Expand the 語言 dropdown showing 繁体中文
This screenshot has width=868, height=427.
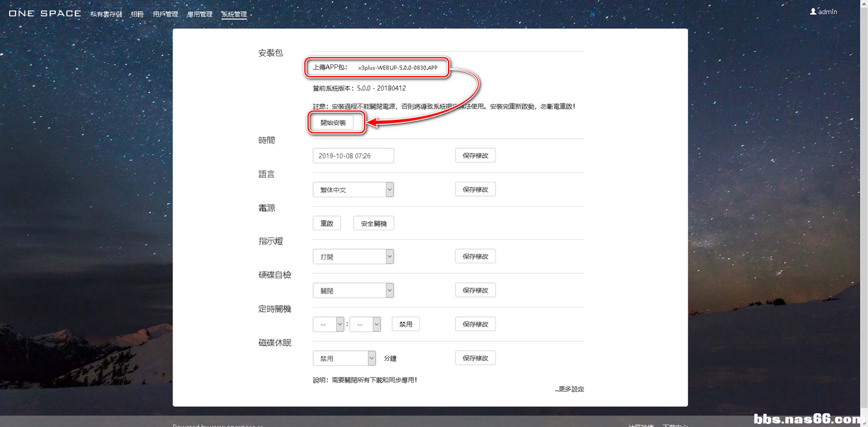click(353, 190)
